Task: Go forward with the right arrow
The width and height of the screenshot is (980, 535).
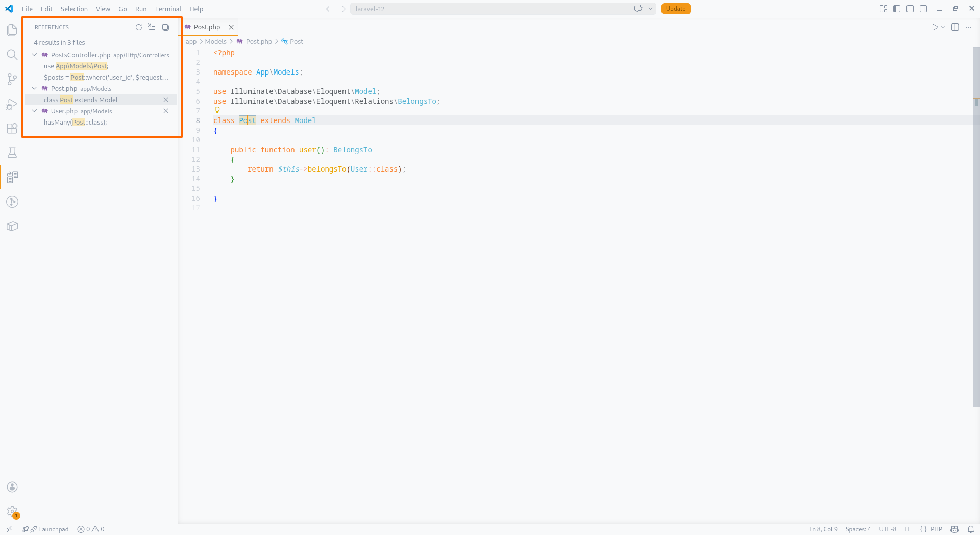Action: coord(342,9)
